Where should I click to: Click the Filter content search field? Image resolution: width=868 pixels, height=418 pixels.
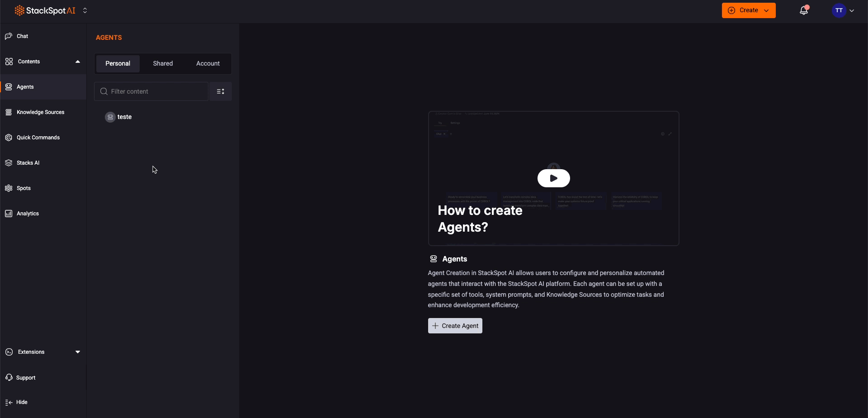point(156,91)
